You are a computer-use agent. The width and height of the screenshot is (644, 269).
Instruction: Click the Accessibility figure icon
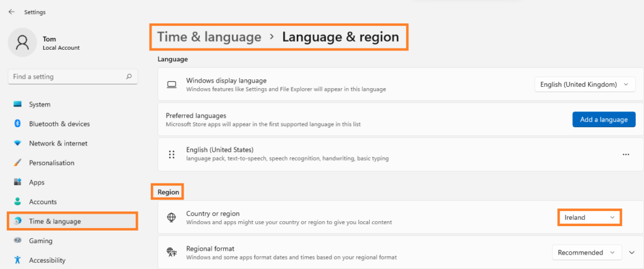point(18,260)
